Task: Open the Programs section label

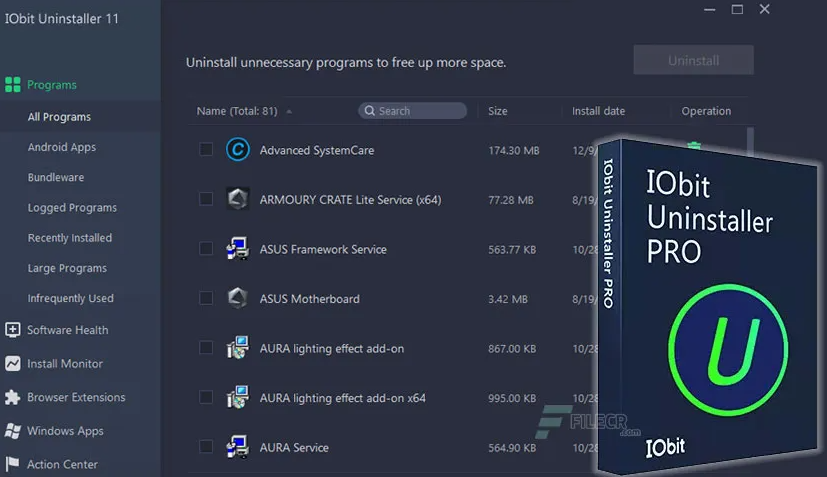Action: pos(52,85)
